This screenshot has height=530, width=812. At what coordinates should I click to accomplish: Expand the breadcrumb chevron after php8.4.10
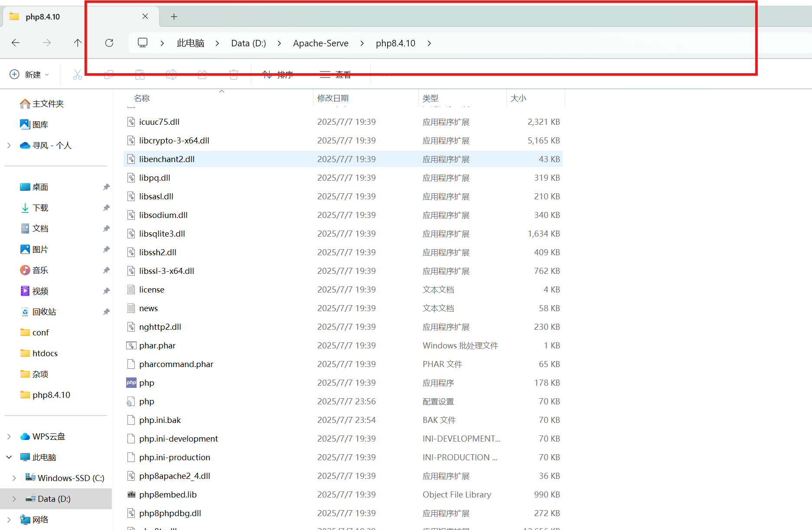click(x=429, y=43)
